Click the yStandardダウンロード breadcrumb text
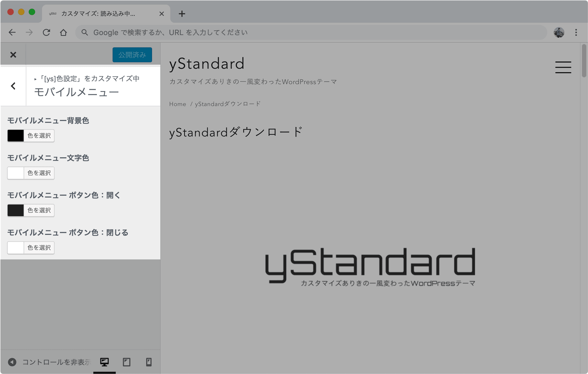 [228, 104]
